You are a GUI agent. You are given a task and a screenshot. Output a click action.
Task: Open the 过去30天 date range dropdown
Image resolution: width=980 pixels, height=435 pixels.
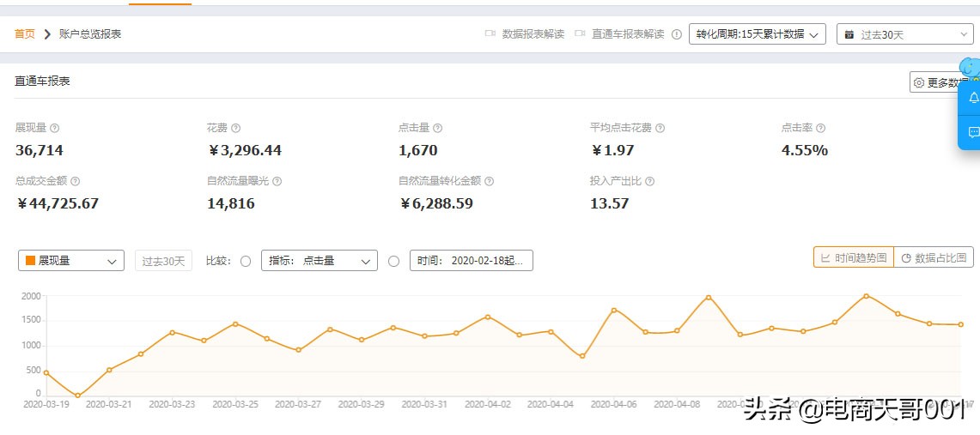[905, 34]
